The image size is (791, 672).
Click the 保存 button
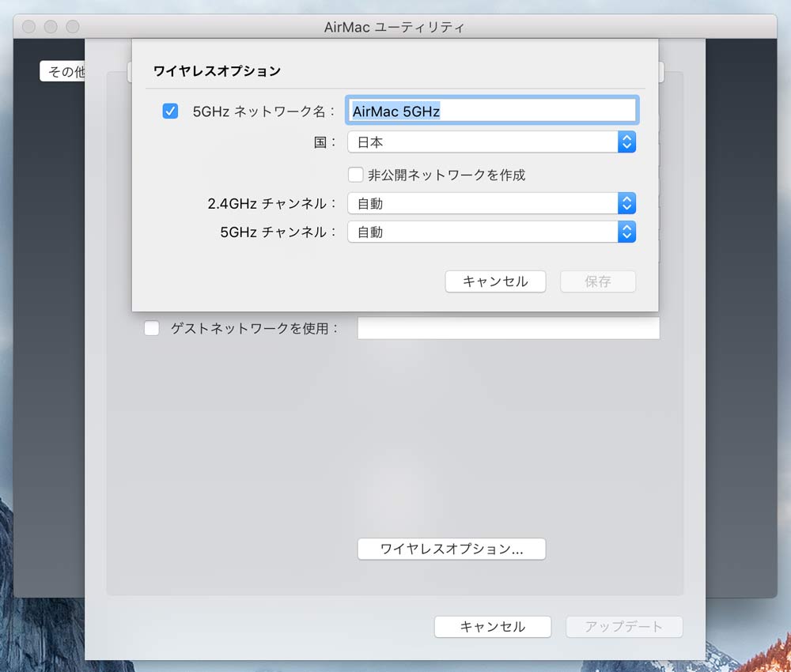click(598, 281)
